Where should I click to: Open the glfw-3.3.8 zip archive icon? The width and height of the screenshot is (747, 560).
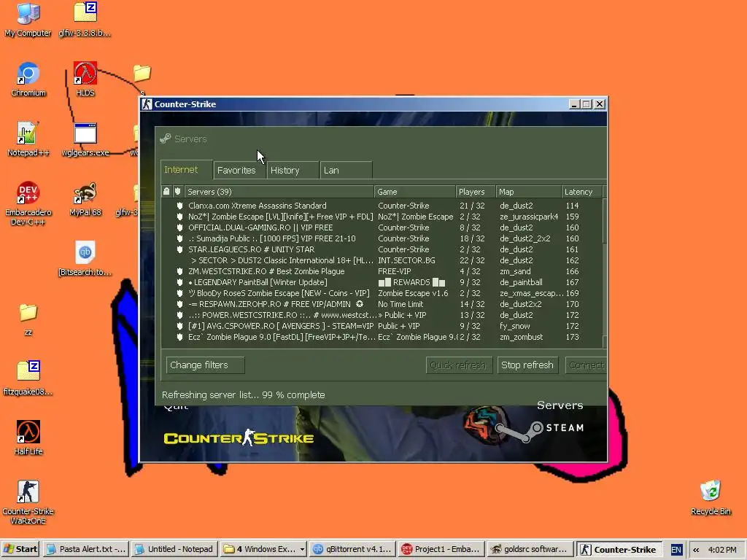[x=85, y=19]
